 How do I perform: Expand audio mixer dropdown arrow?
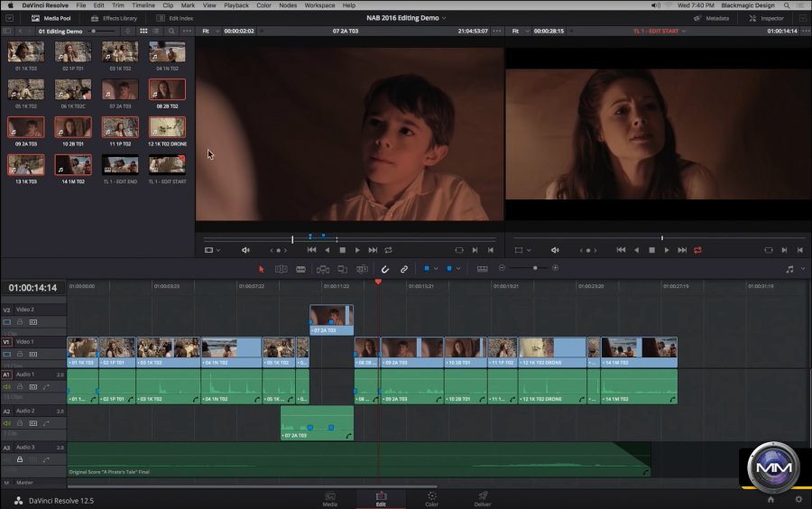click(803, 269)
